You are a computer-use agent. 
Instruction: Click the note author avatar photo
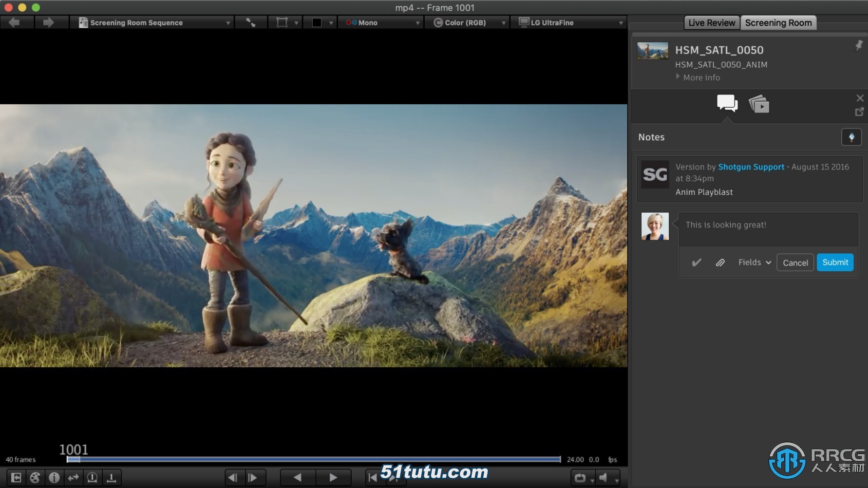[655, 226]
